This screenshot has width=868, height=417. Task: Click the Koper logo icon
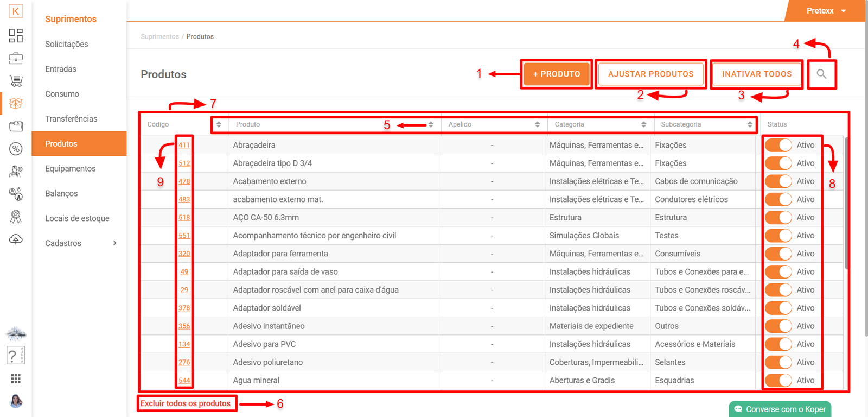point(16,11)
